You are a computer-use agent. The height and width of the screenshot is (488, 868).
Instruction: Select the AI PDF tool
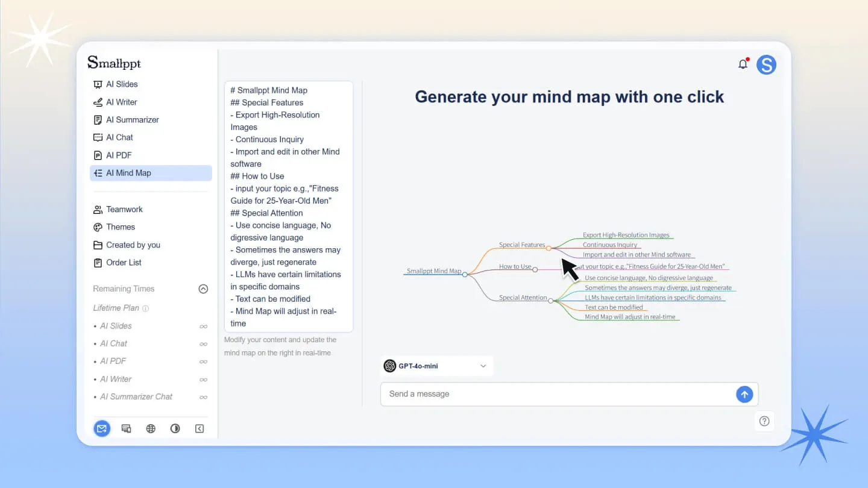click(x=119, y=155)
